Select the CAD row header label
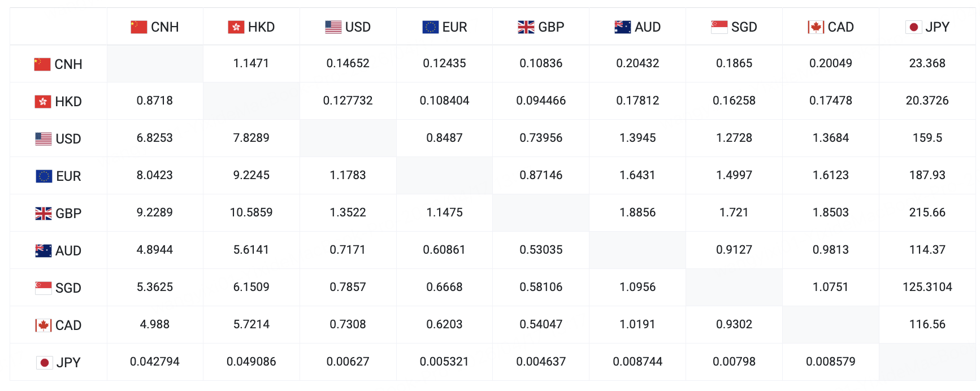The height and width of the screenshot is (391, 980). [x=68, y=325]
